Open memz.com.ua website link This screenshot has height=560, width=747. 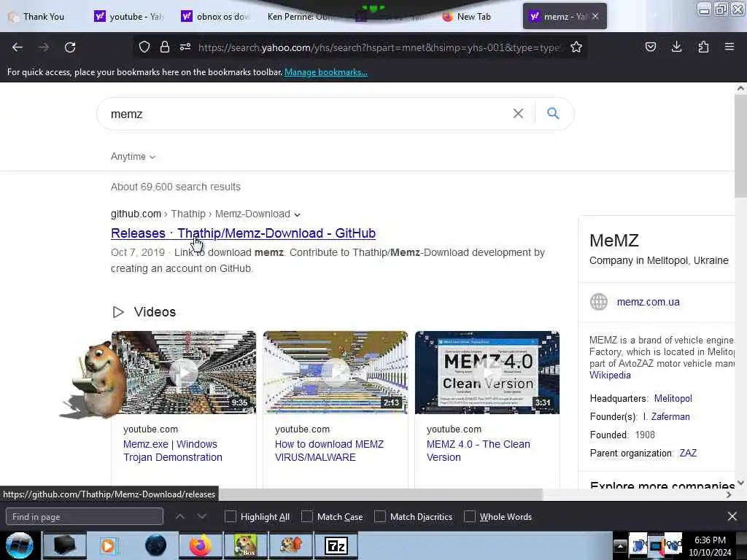(x=648, y=302)
